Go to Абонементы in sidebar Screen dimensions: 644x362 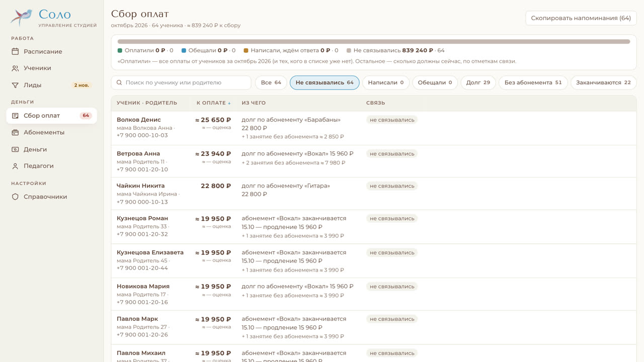[51, 133]
